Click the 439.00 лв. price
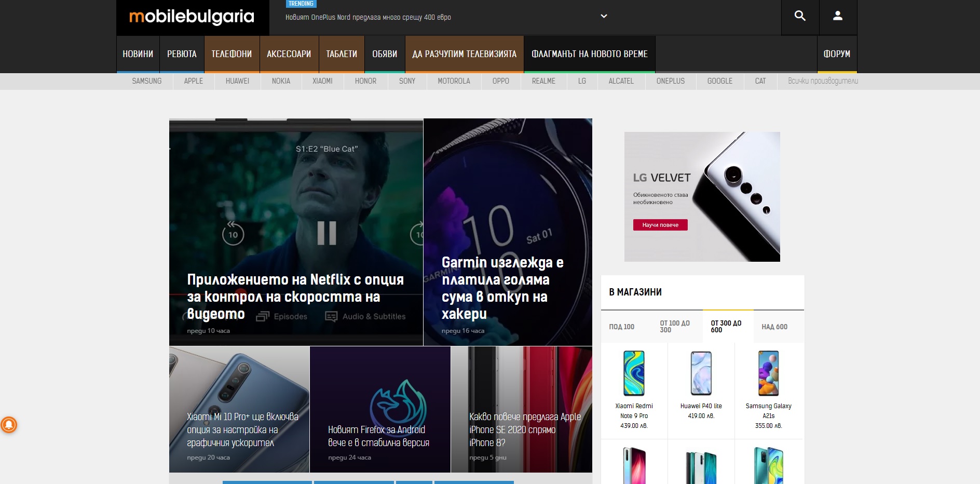The height and width of the screenshot is (484, 980). [634, 426]
